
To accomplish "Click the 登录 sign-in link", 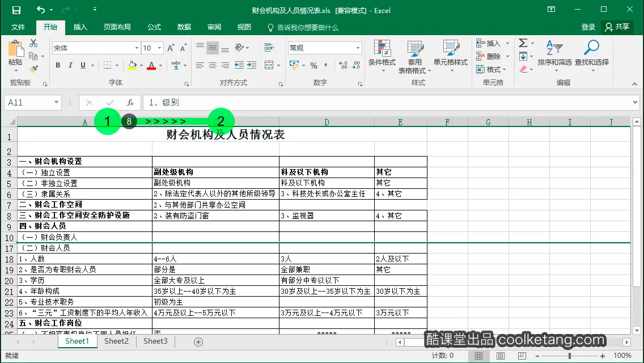I will point(588,27).
